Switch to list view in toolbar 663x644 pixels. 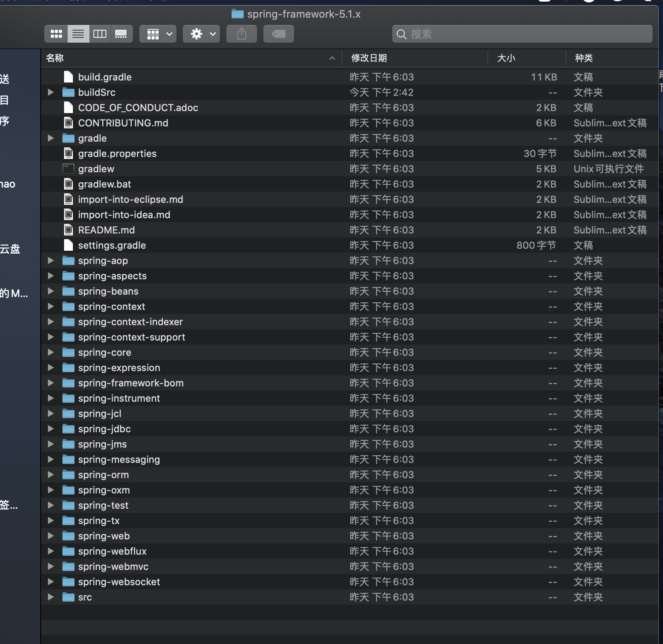78,34
